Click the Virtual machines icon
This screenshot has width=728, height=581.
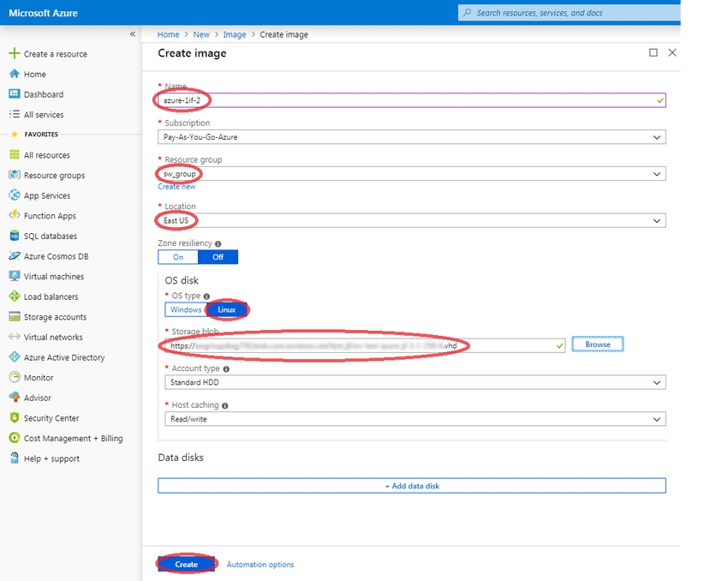[14, 277]
